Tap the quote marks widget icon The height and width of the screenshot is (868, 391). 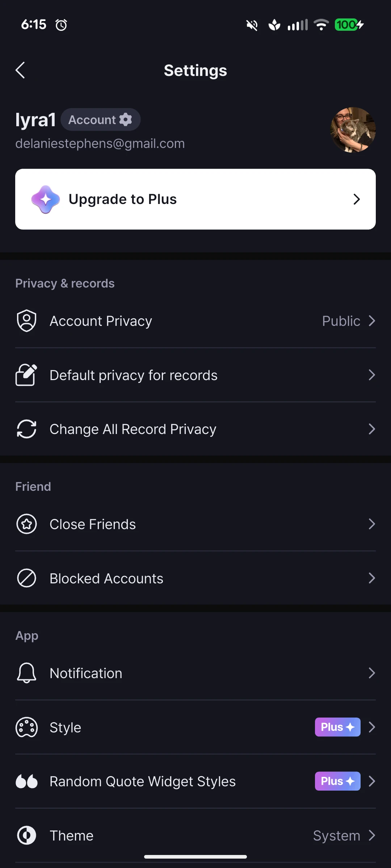pyautogui.click(x=26, y=782)
